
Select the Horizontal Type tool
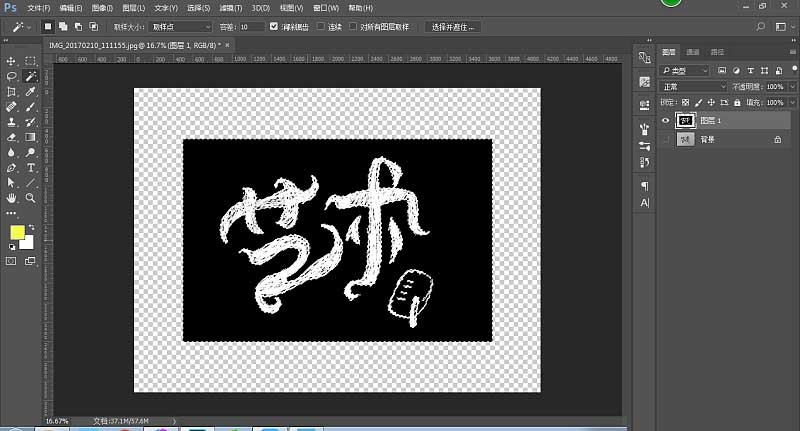[30, 168]
